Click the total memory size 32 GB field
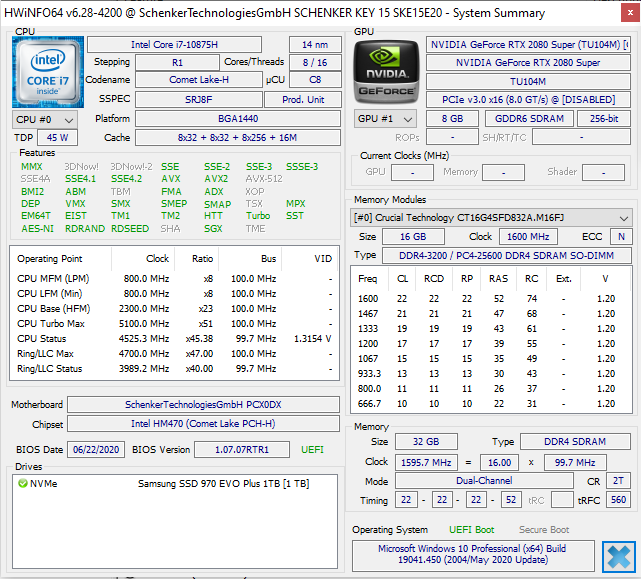Image resolution: width=641 pixels, height=579 pixels. pos(426,442)
